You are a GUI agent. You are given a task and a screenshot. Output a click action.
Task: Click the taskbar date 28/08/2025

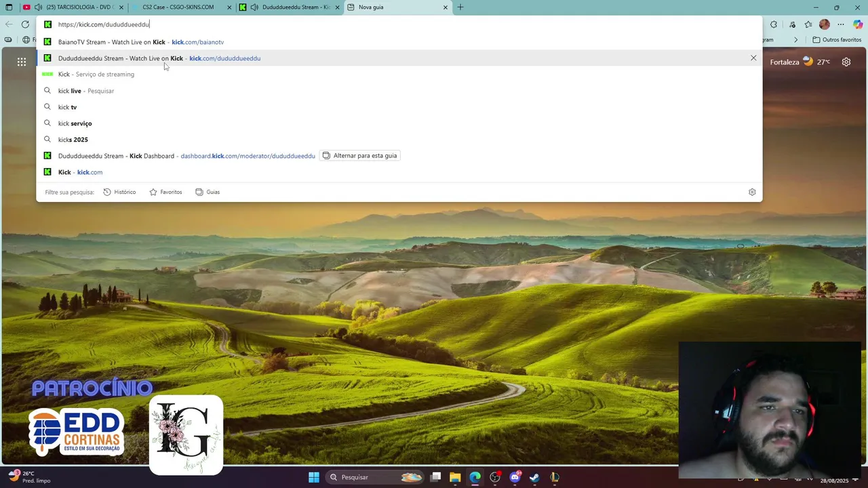(x=834, y=481)
